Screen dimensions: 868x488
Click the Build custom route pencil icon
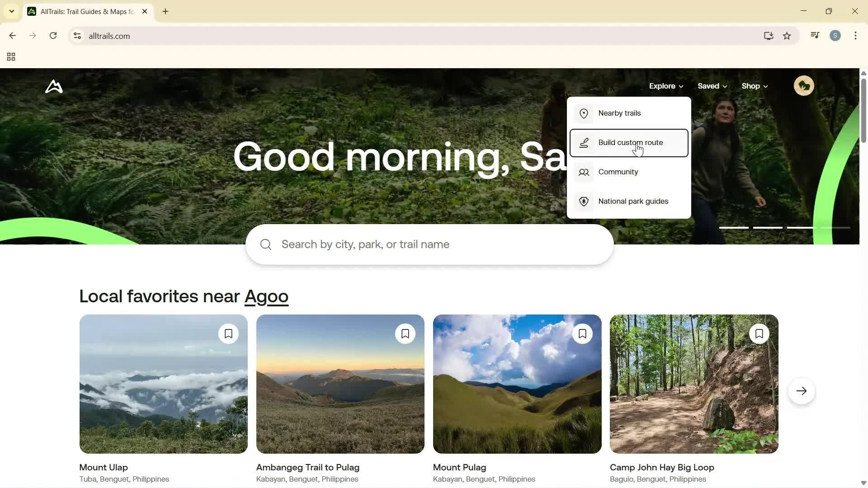point(584,142)
